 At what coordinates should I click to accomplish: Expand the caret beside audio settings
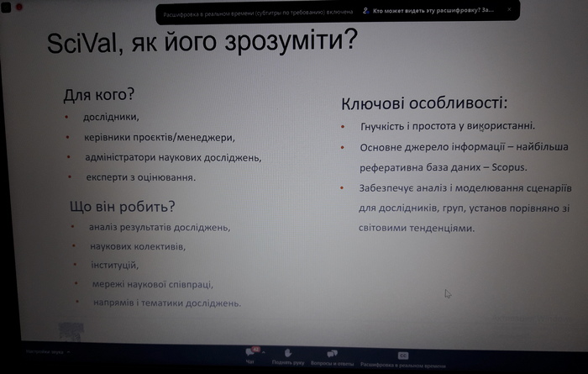pyautogui.click(x=70, y=350)
